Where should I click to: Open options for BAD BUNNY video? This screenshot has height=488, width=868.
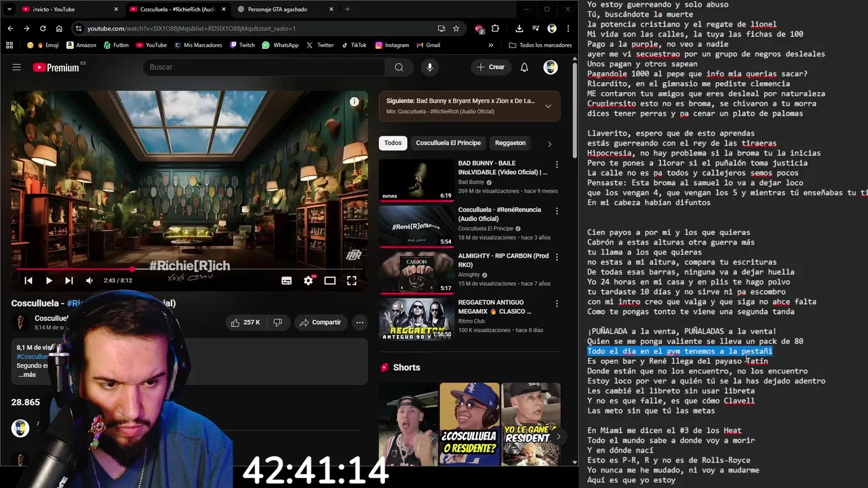click(x=557, y=165)
